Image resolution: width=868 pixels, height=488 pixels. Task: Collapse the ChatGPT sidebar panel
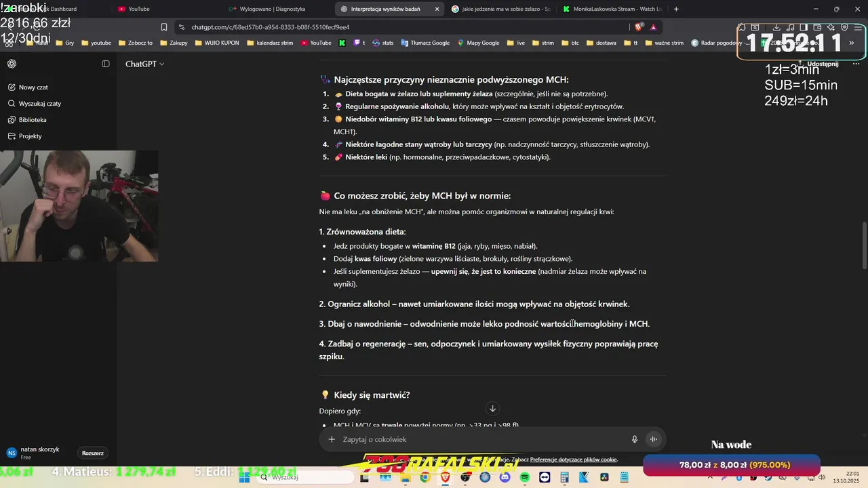point(106,64)
